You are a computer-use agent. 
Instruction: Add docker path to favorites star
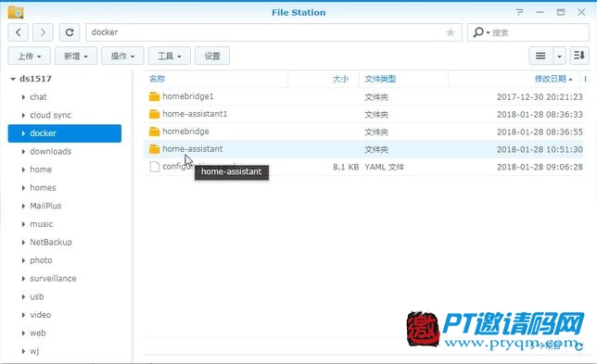click(x=450, y=32)
